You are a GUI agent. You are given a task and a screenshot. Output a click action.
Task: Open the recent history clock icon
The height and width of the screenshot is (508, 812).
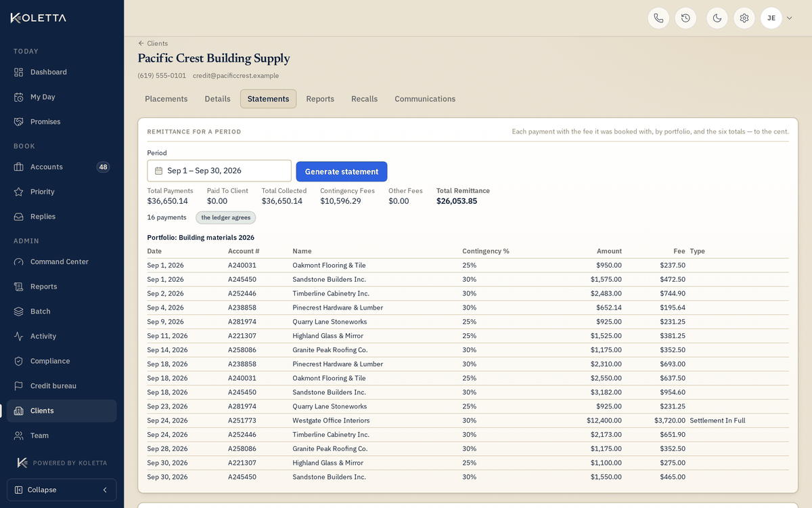click(685, 18)
